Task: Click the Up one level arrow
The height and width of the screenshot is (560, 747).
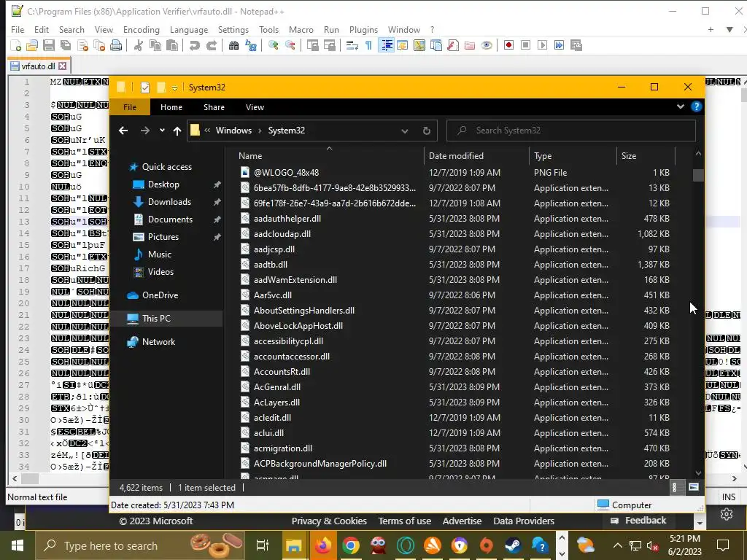Action: pyautogui.click(x=177, y=131)
